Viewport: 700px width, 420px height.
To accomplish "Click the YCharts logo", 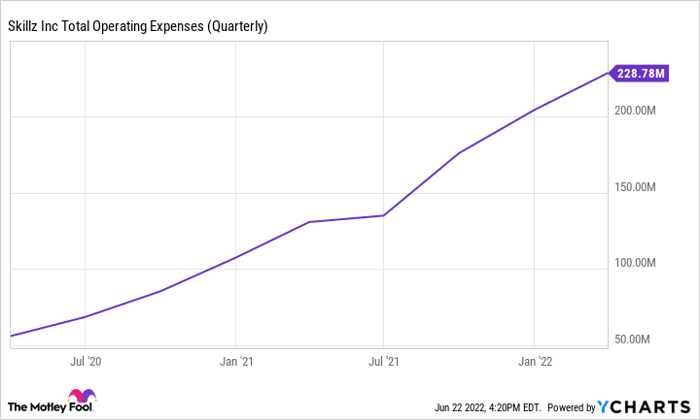I will pos(644,407).
